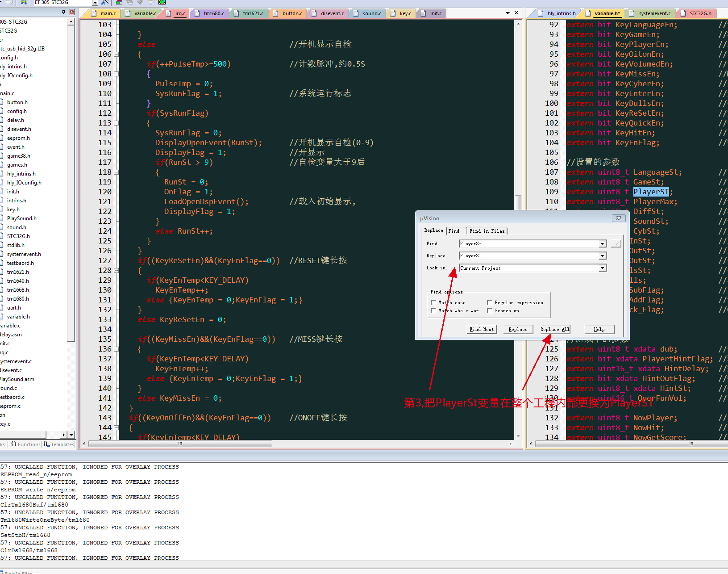728x574 pixels.
Task: Click the highlighted PlayerST identifier
Action: (651, 192)
